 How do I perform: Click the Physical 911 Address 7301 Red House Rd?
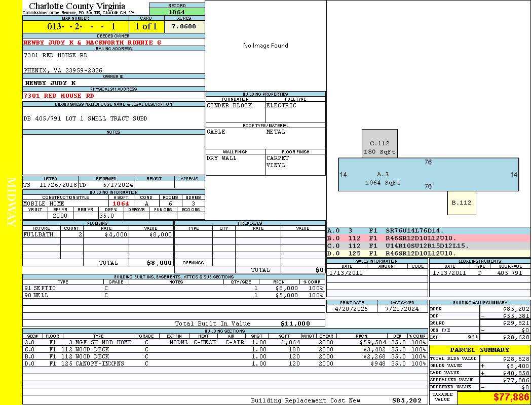(59, 96)
